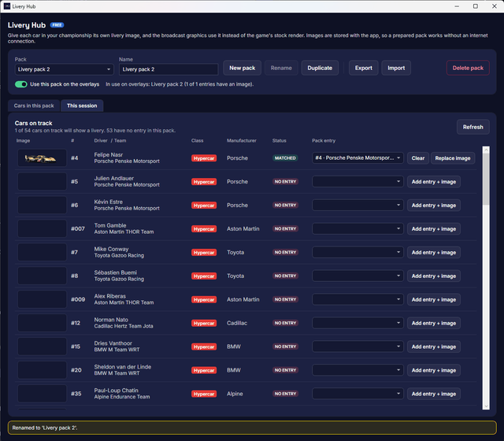Click the FREE badge next to Livery Hub
This screenshot has height=441, width=504.
pyautogui.click(x=57, y=25)
